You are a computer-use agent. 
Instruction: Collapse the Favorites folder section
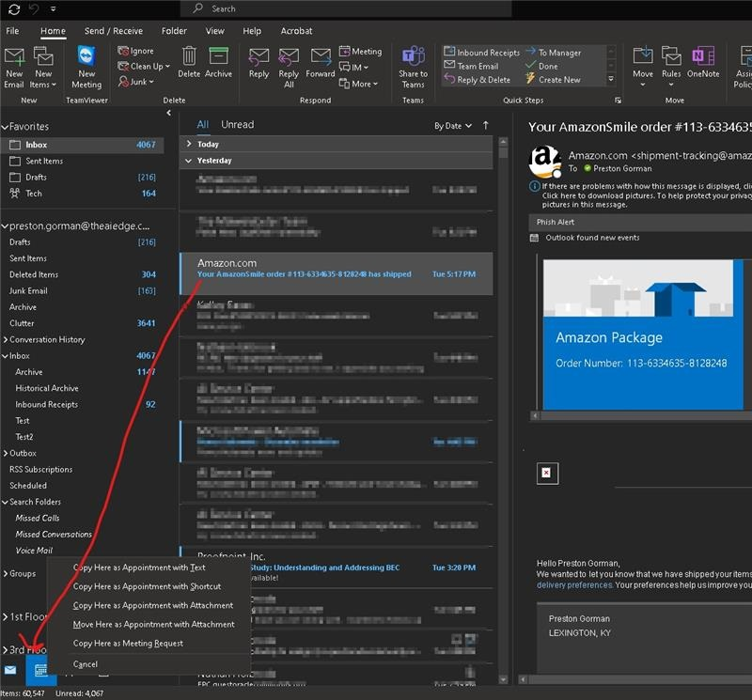click(5, 127)
